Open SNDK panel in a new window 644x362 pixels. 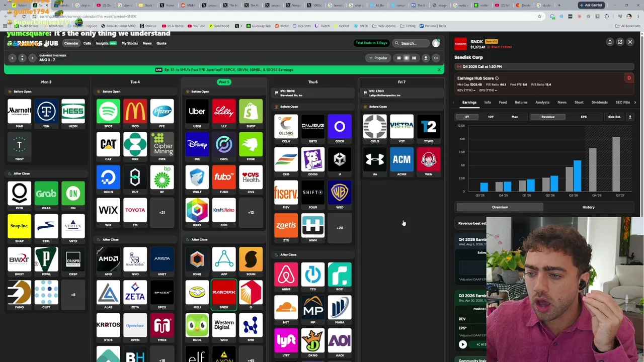click(x=620, y=42)
